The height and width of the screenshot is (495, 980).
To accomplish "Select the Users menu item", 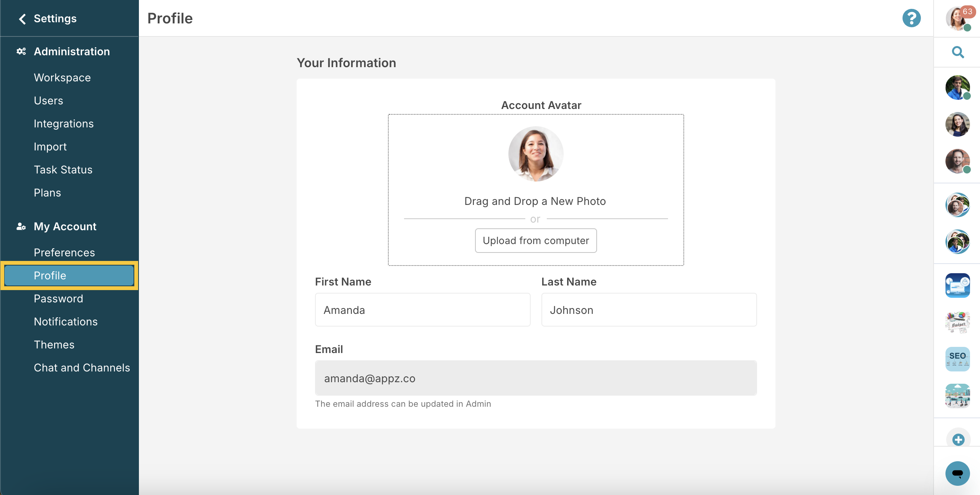I will click(x=48, y=101).
